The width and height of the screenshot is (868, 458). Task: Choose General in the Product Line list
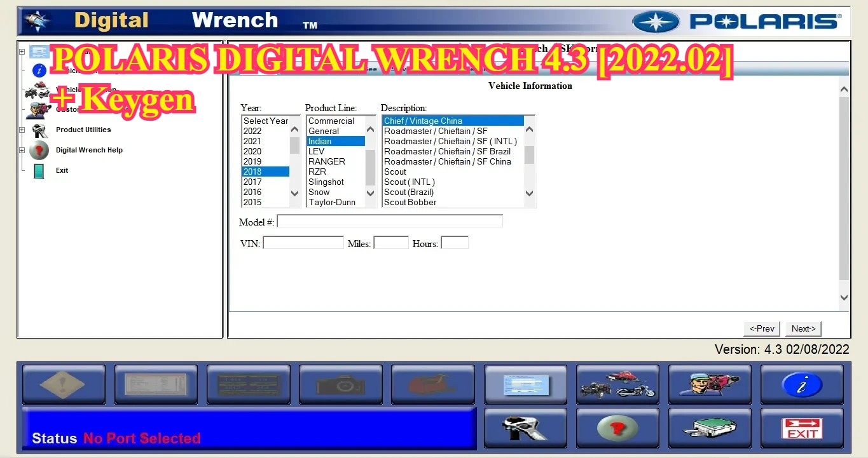point(336,131)
